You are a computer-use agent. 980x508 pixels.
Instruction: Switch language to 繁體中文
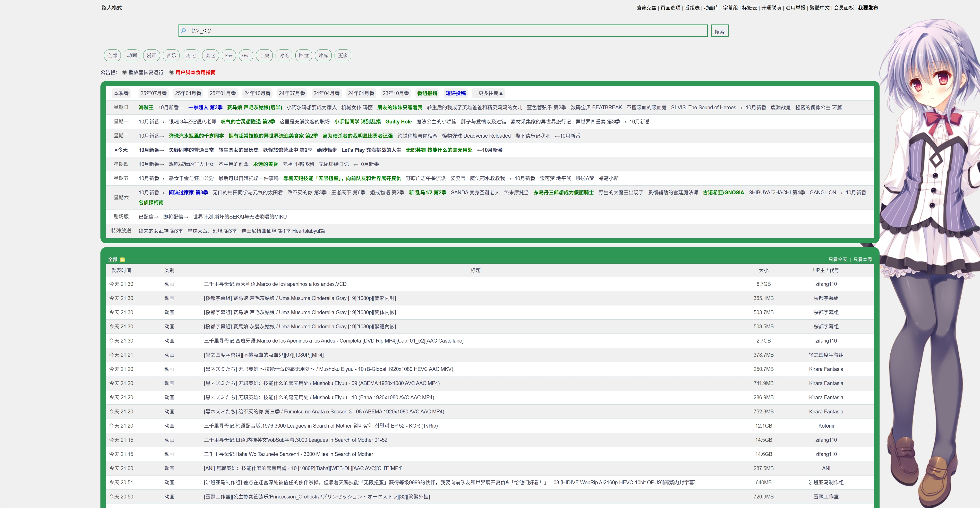[820, 8]
